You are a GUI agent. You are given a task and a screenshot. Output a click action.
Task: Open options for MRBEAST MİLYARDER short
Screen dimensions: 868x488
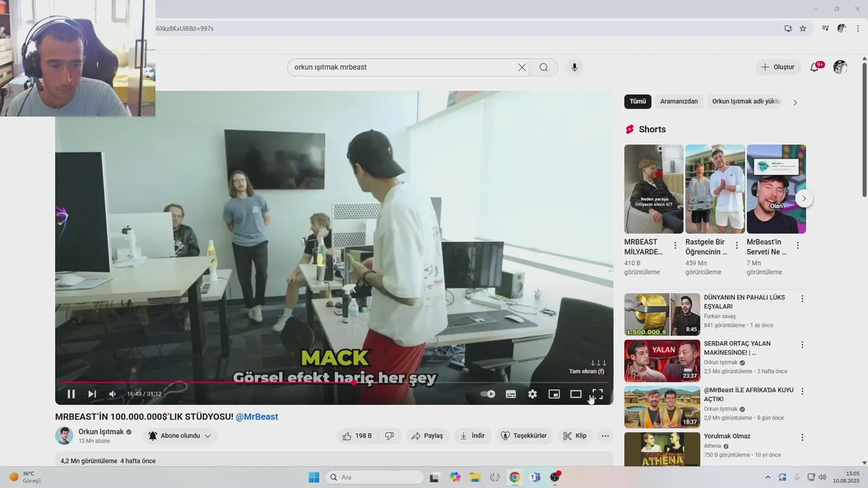[675, 245]
